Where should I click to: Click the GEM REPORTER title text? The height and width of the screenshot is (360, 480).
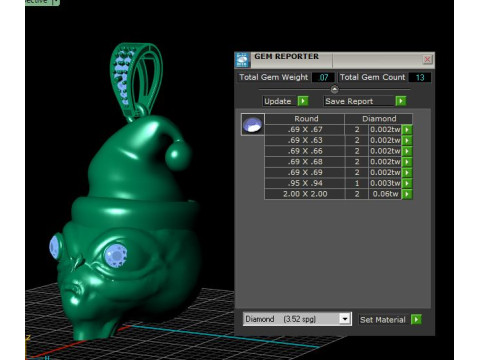pyautogui.click(x=286, y=57)
